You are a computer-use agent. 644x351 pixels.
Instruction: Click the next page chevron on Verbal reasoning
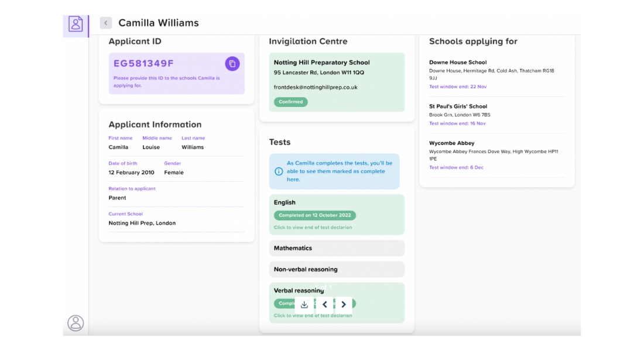click(x=344, y=304)
